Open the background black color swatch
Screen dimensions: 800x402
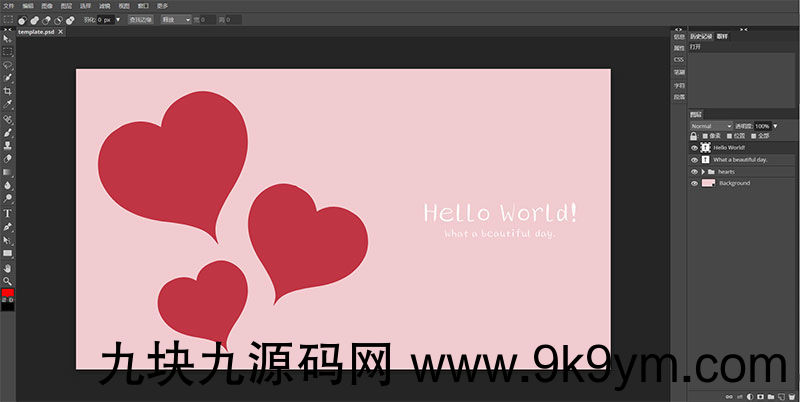8,306
